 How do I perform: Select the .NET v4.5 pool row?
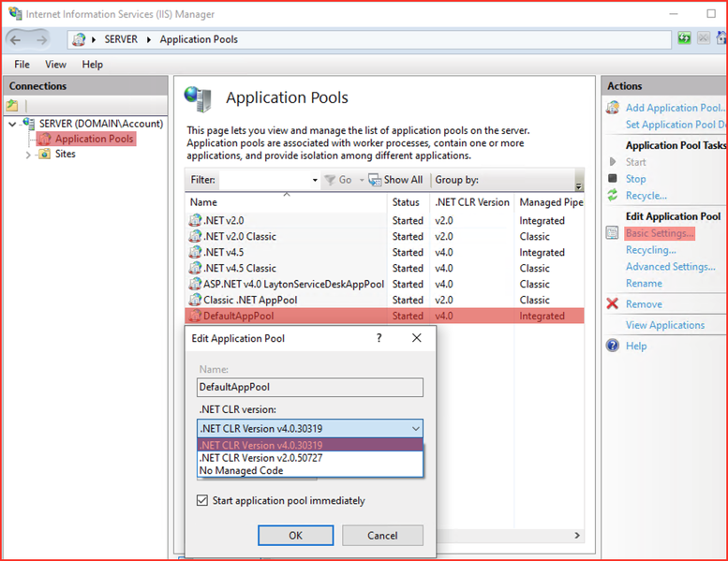click(x=384, y=252)
